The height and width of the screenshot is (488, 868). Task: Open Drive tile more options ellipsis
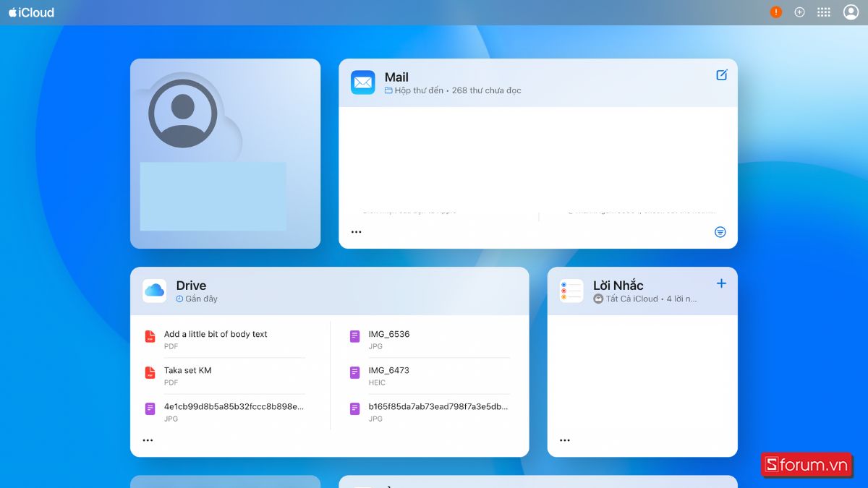[x=148, y=440]
